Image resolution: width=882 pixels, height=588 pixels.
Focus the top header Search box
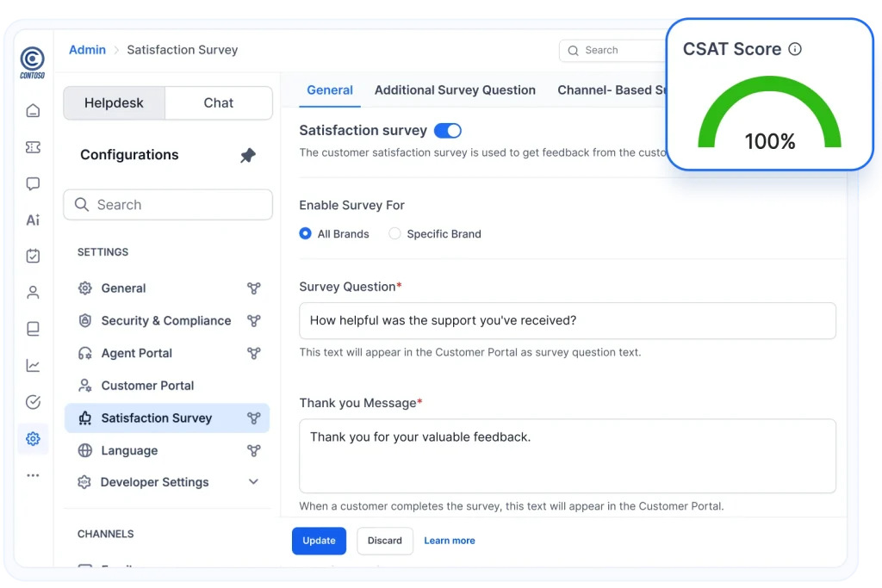613,51
